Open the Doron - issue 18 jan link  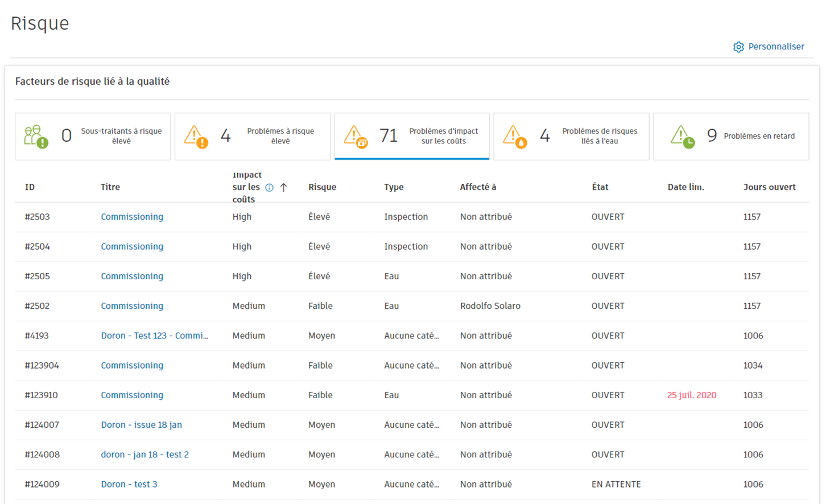[141, 425]
